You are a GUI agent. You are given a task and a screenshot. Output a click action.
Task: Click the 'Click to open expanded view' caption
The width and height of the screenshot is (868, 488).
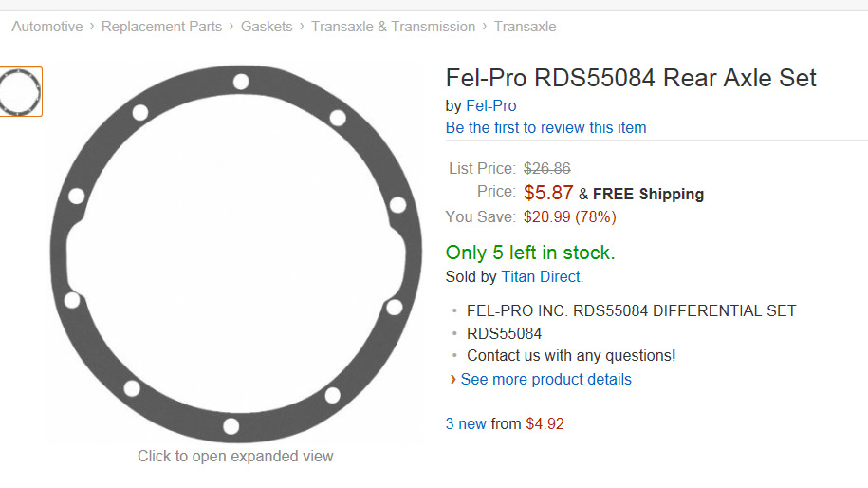coord(235,457)
